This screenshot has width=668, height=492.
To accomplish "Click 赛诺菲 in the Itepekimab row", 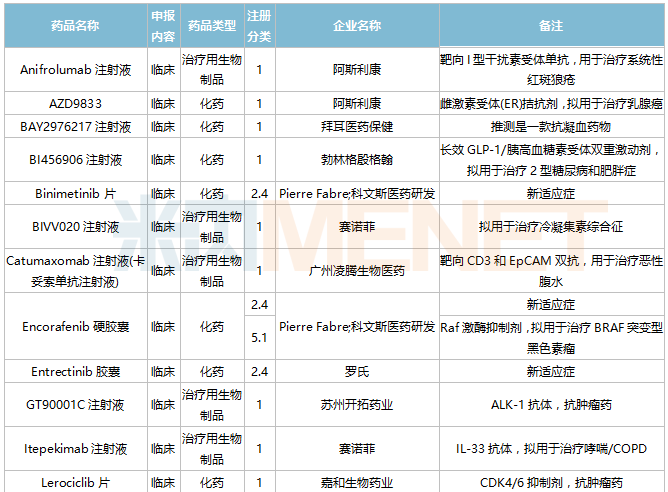I will 357,449.
